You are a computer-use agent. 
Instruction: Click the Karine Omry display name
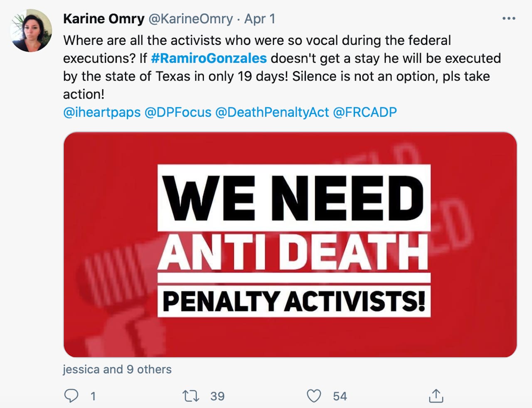click(x=103, y=19)
